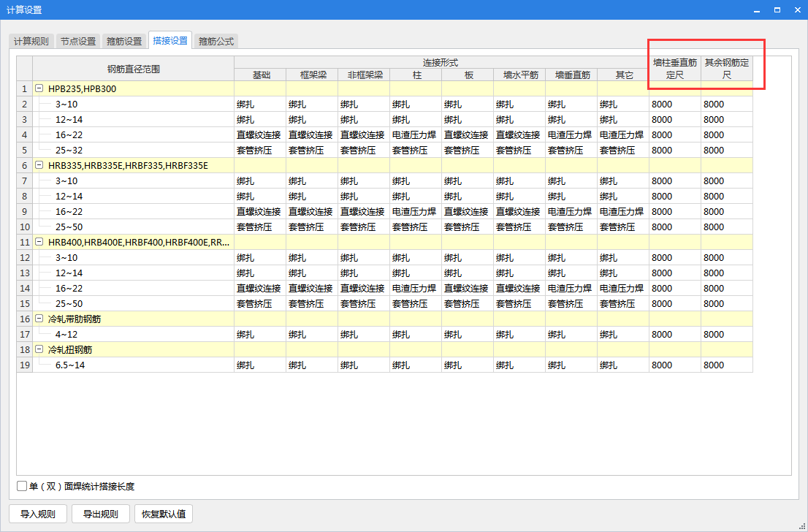
Task: Click the 框架梁 column header
Action: pyautogui.click(x=312, y=75)
